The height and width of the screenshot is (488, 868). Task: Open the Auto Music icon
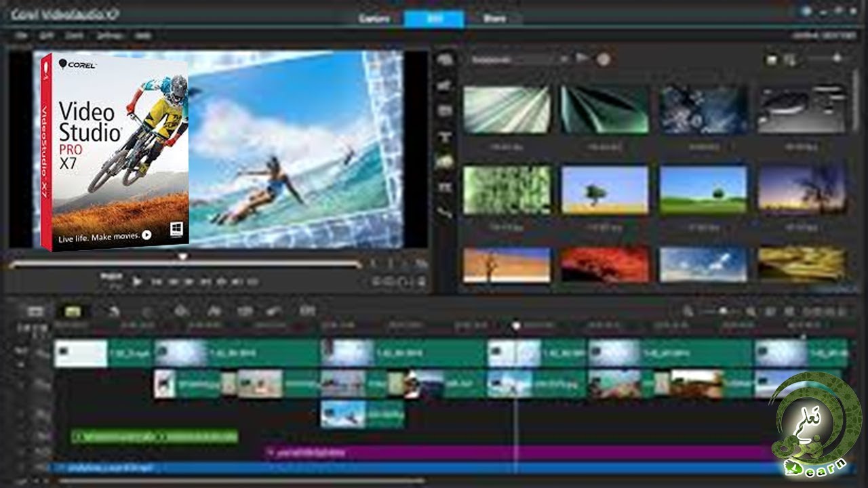coord(245,311)
